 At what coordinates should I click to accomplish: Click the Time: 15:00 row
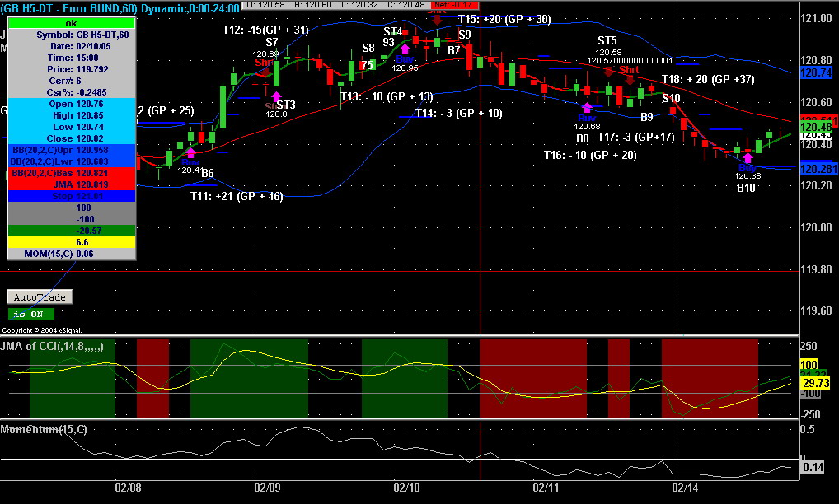71,58
